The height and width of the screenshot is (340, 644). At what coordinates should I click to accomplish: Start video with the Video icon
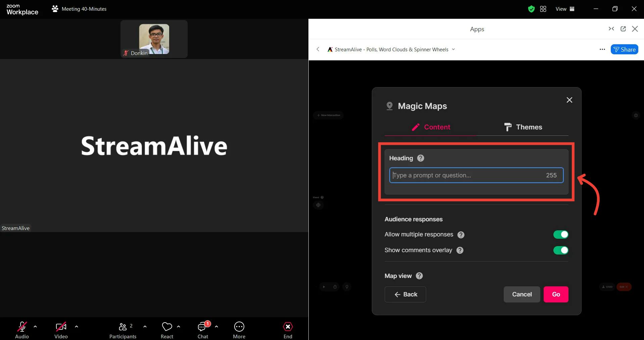61,327
